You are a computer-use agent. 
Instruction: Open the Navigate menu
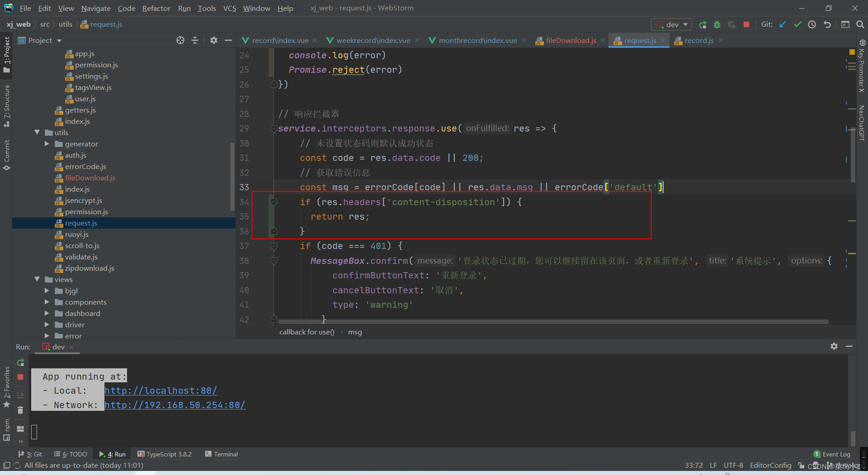[96, 8]
